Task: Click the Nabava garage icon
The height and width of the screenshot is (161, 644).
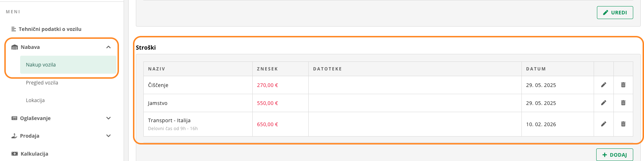Action: coord(15,47)
